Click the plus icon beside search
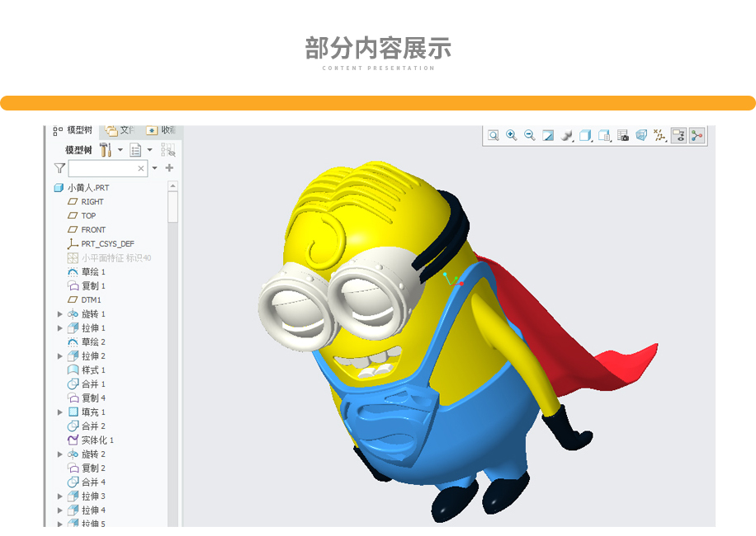Image resolution: width=756 pixels, height=536 pixels. (169, 167)
